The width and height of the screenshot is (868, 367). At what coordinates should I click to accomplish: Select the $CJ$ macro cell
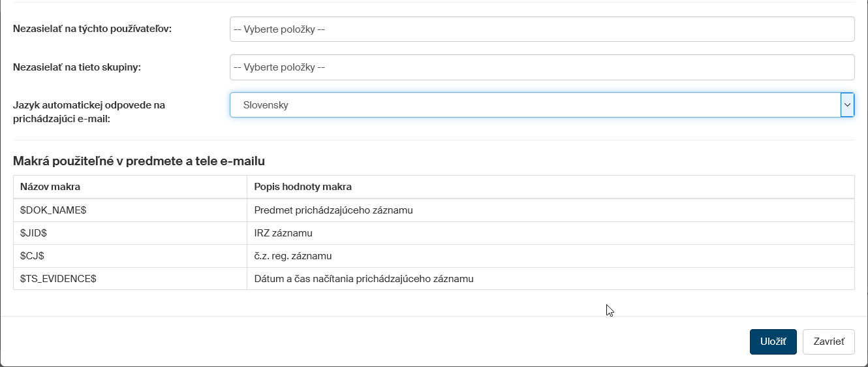pyautogui.click(x=32, y=256)
